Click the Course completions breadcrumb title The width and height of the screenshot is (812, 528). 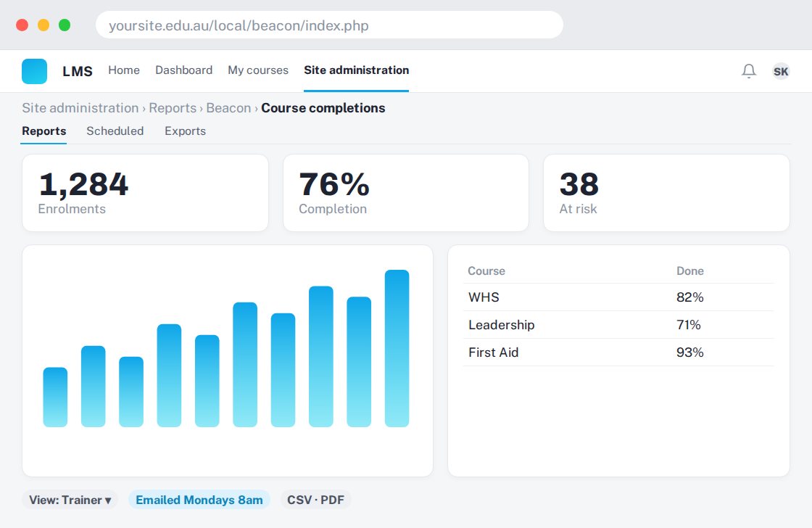(x=323, y=108)
